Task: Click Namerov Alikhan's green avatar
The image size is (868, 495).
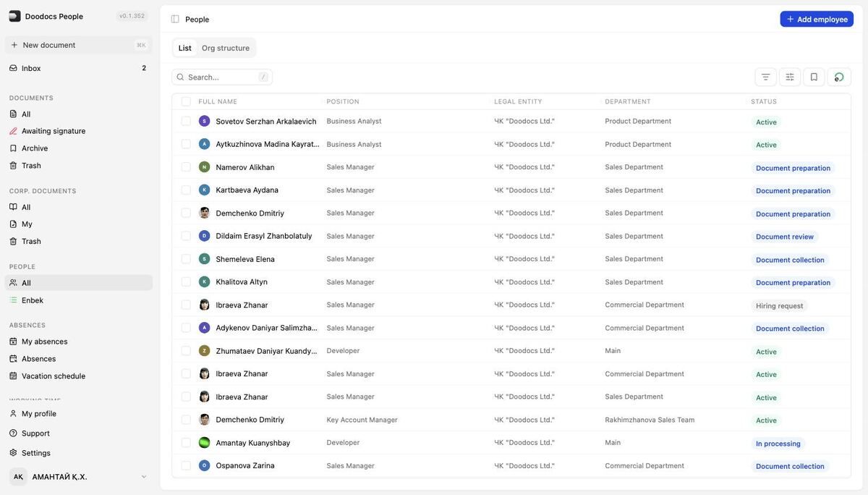Action: (205, 167)
